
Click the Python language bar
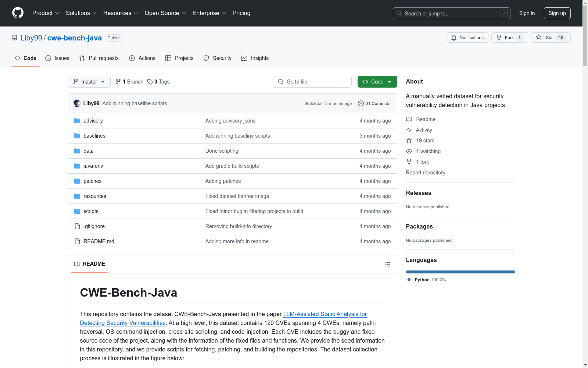[460, 272]
